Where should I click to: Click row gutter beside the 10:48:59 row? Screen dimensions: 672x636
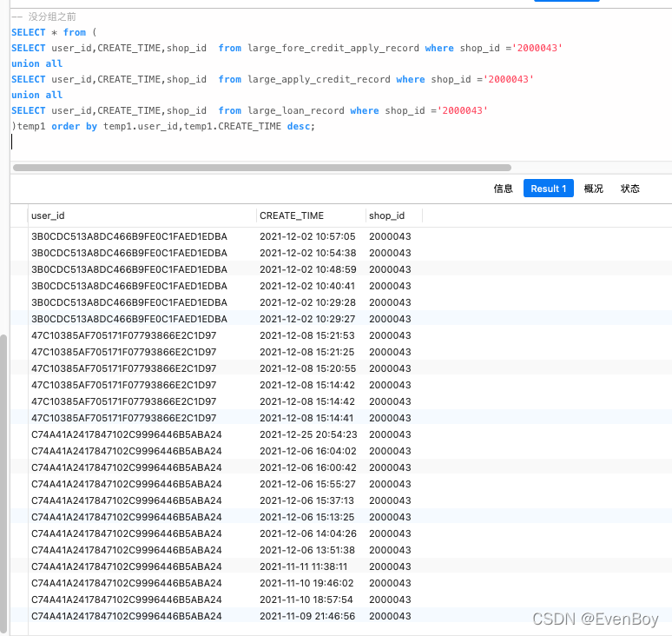pos(19,269)
